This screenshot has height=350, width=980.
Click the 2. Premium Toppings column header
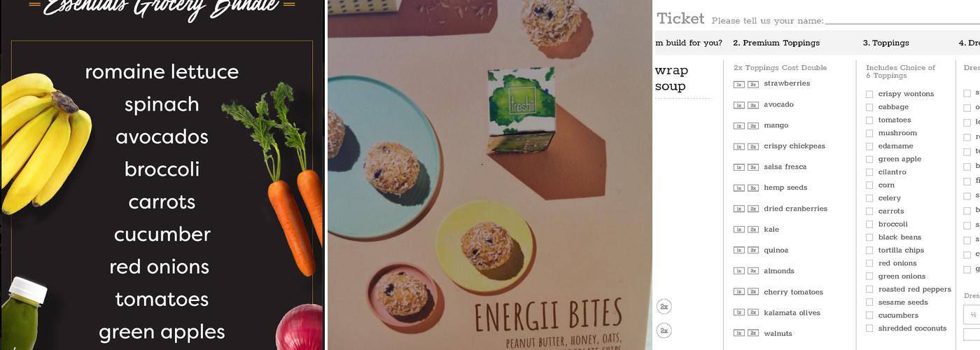[776, 43]
